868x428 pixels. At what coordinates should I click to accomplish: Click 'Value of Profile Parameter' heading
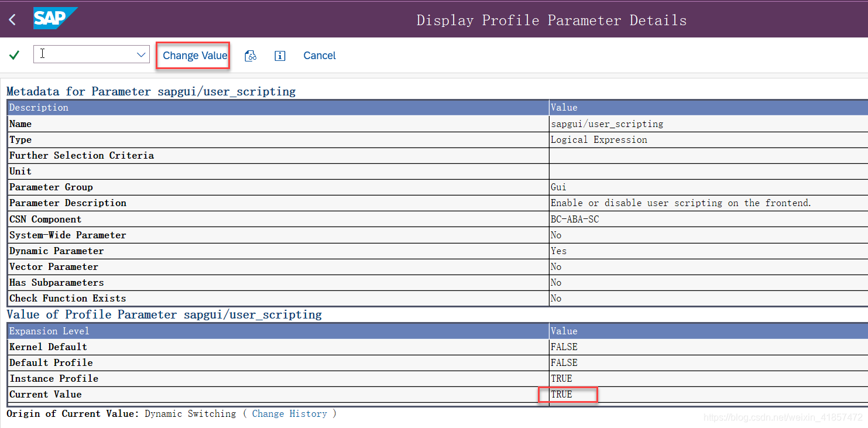click(164, 314)
